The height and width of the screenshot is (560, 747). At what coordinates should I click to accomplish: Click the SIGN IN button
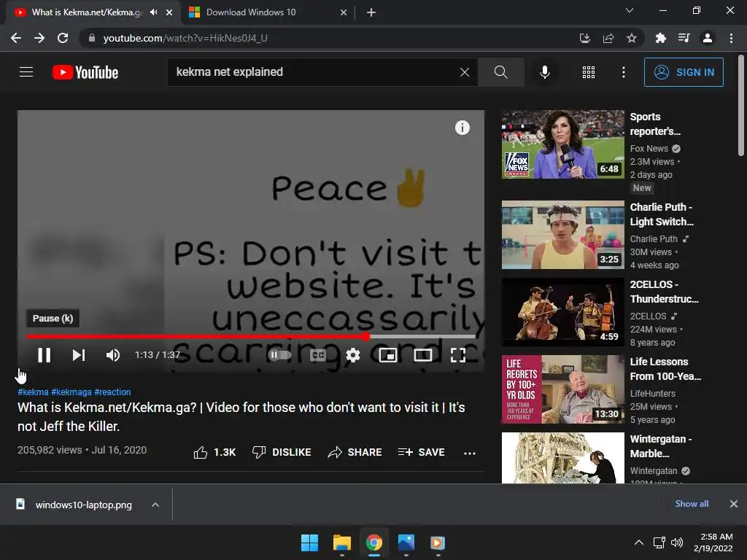pos(684,72)
